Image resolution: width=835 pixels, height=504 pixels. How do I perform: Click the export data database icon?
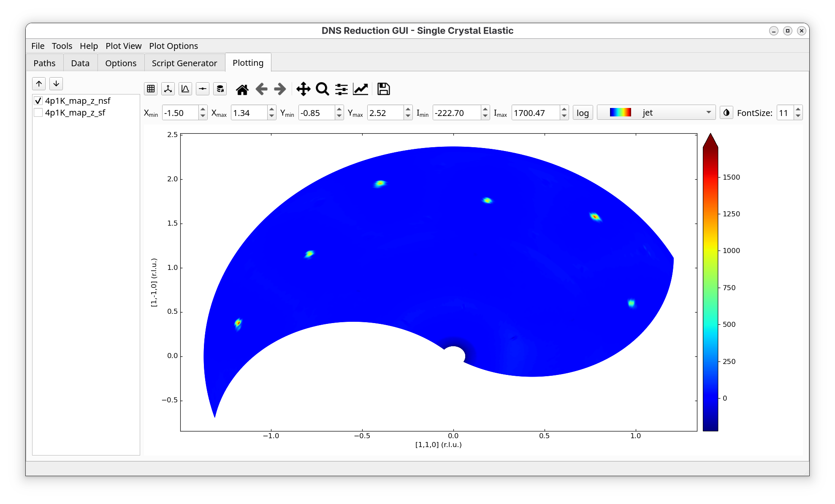point(220,89)
